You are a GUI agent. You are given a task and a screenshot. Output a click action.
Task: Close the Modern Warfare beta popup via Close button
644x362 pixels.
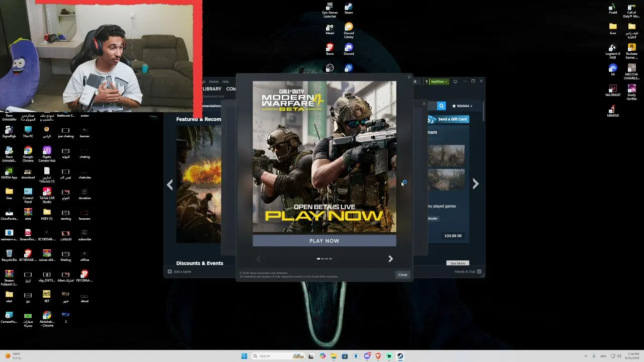pyautogui.click(x=403, y=275)
